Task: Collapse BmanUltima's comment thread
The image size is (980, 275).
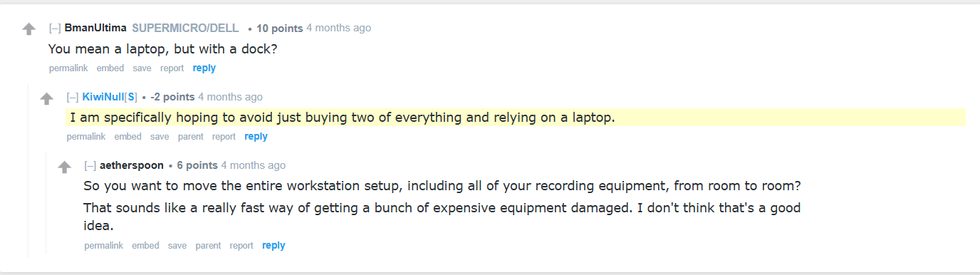Action: [55, 28]
